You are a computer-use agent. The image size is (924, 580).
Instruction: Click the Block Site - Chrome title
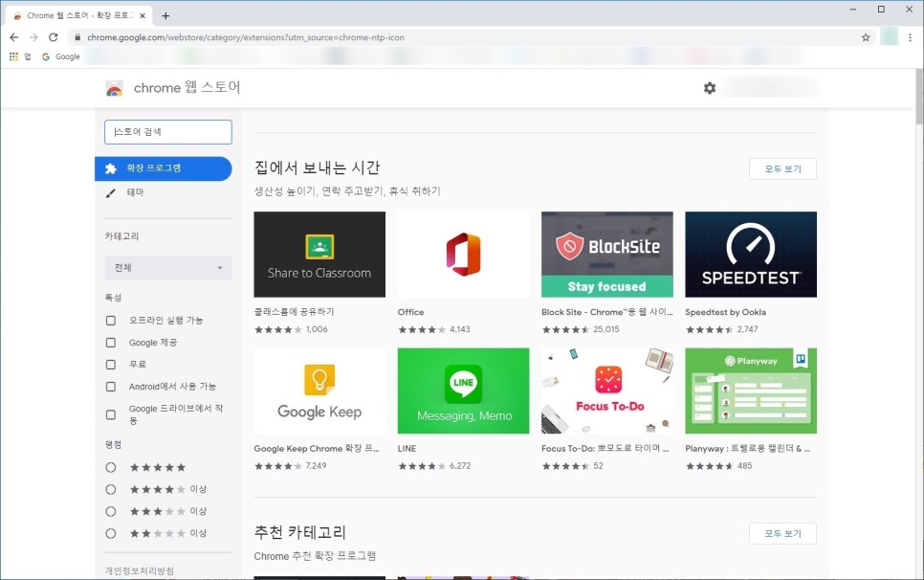607,312
